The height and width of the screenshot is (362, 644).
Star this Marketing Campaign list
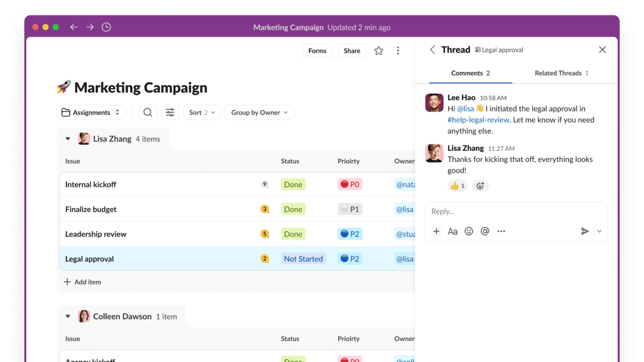(379, 50)
